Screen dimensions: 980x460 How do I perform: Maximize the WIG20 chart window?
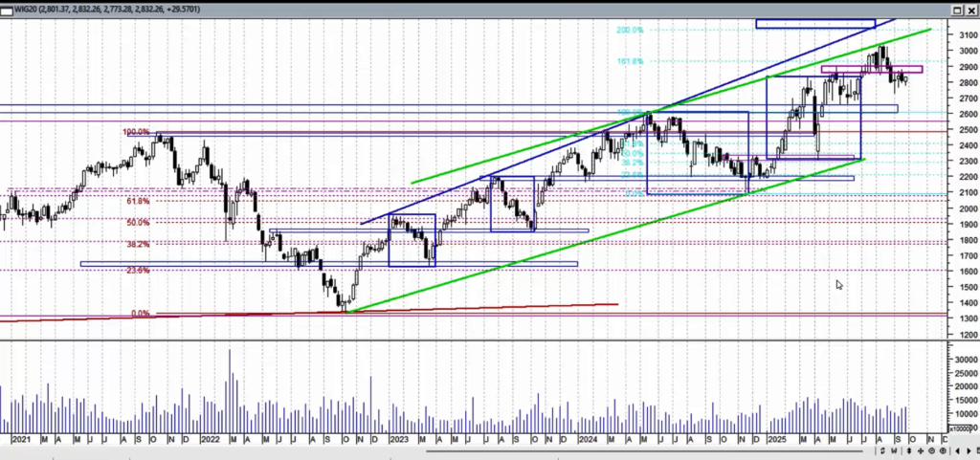(957, 11)
